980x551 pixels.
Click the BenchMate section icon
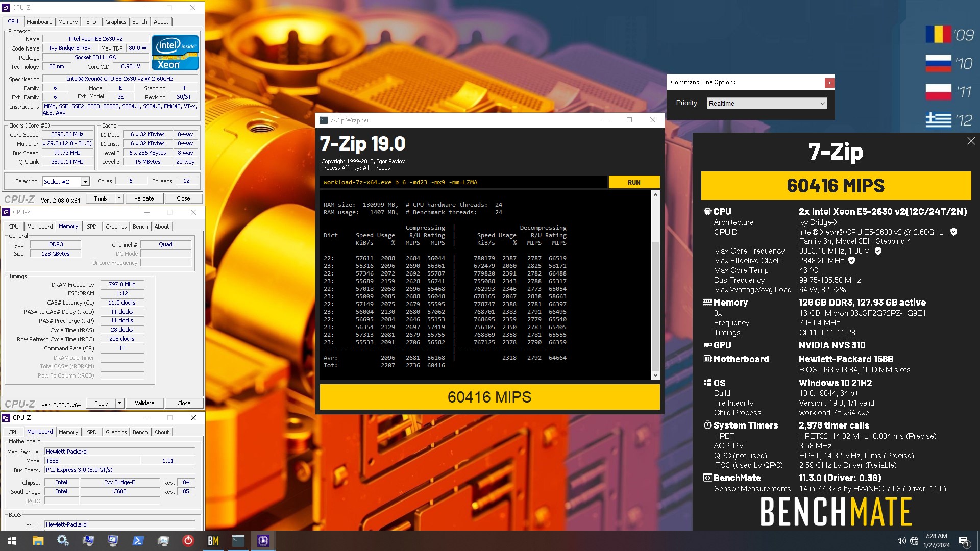707,478
